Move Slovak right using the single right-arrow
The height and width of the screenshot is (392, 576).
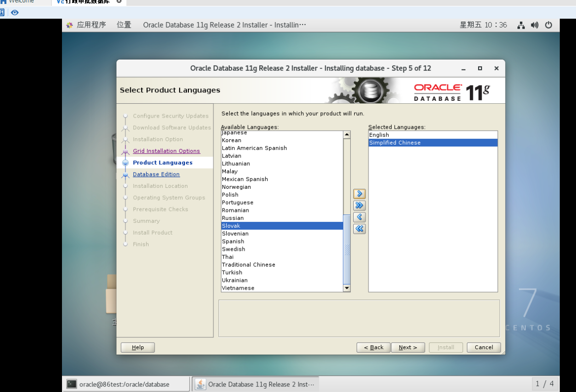click(x=359, y=193)
